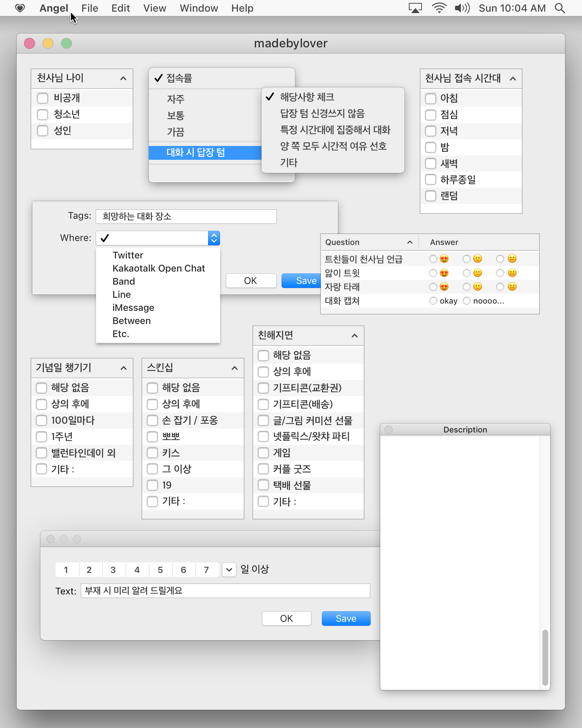The height and width of the screenshot is (728, 582).
Task: Select day segment 3
Action: click(x=113, y=570)
